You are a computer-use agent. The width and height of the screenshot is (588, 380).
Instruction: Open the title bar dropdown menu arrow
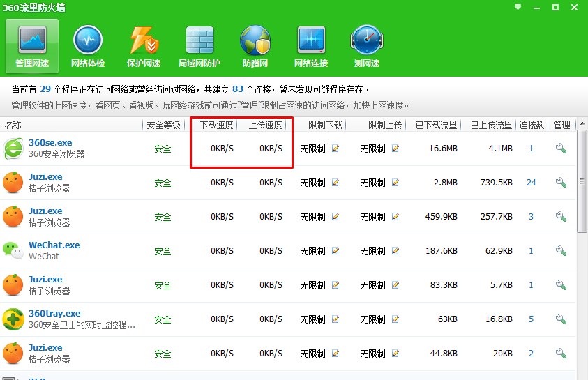pos(518,7)
